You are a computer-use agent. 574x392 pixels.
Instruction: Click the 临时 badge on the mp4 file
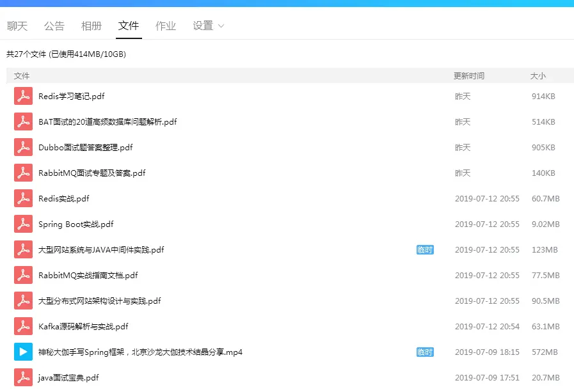(x=425, y=352)
